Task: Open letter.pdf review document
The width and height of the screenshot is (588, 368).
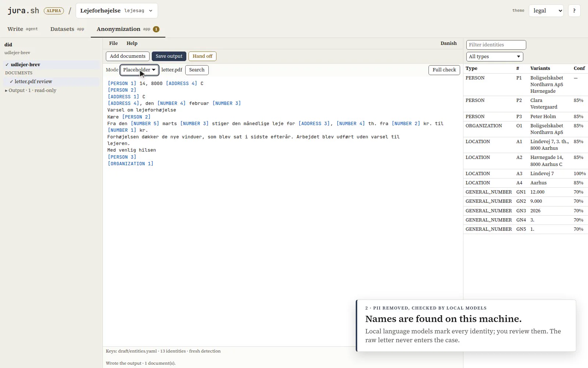Action: pyautogui.click(x=51, y=82)
